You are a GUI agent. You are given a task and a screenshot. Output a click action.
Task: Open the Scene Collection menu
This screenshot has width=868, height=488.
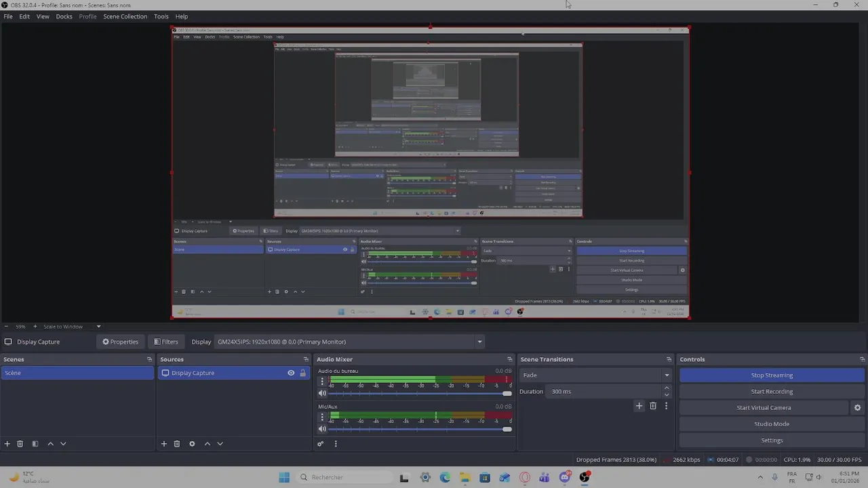click(125, 16)
